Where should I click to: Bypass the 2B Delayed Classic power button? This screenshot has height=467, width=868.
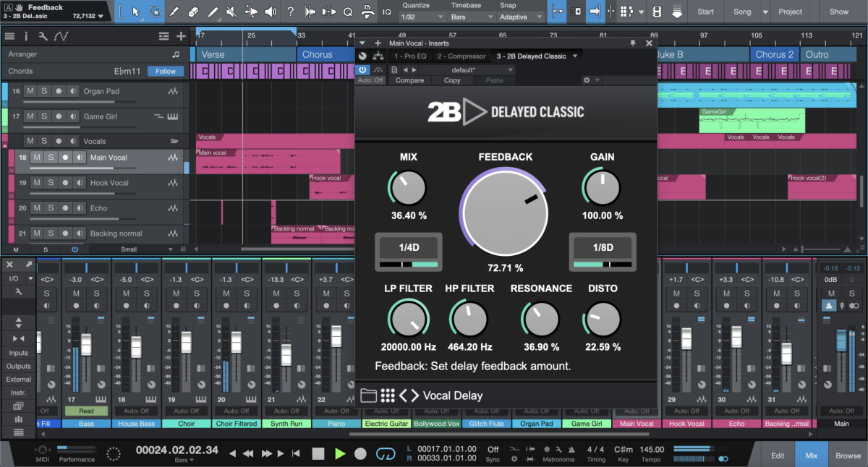pos(362,69)
